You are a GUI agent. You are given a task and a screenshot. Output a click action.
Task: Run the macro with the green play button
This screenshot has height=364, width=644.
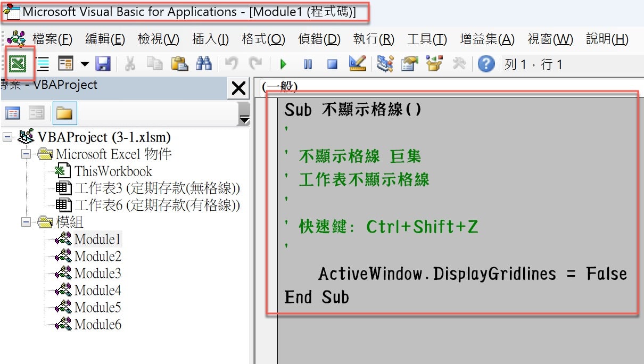click(x=283, y=64)
